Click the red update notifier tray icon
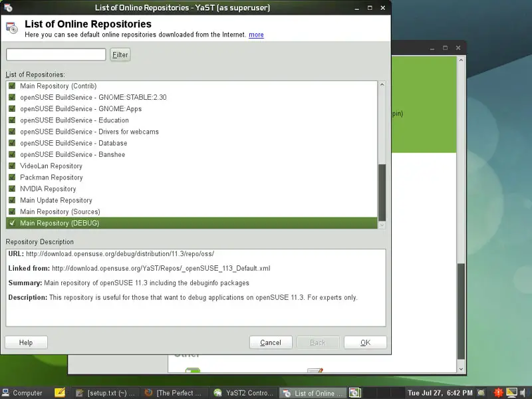The height and width of the screenshot is (399, 532). pos(498,393)
